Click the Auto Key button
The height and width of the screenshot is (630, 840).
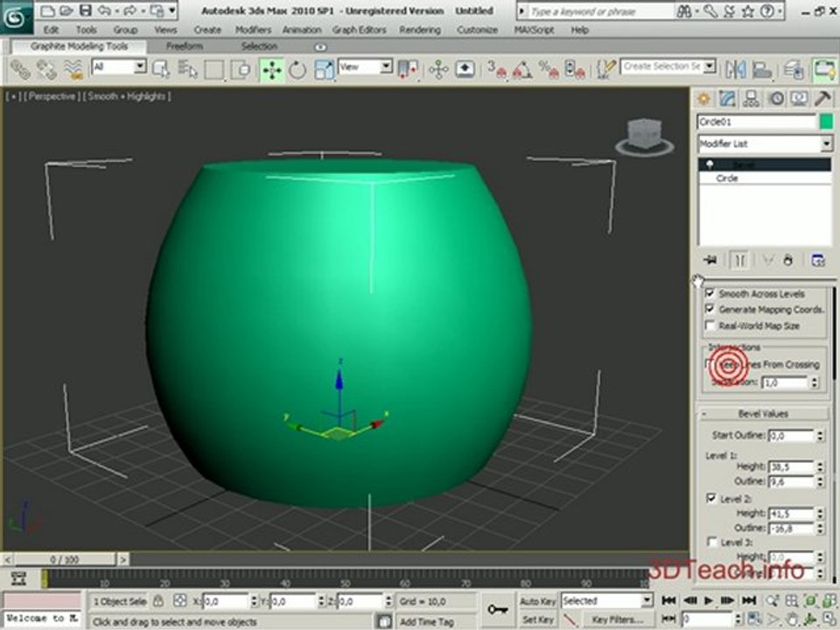coord(537,602)
